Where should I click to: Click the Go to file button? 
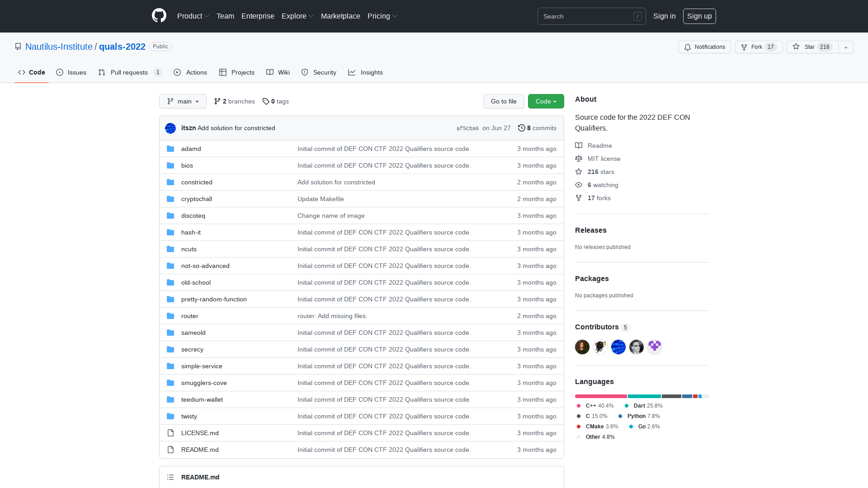tap(504, 101)
